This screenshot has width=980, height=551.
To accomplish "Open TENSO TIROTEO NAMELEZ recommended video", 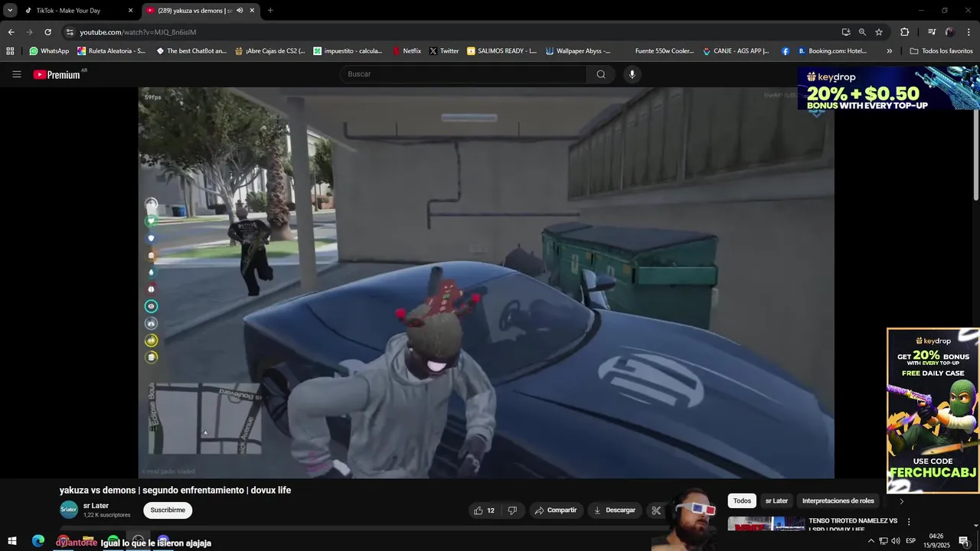I will (x=853, y=525).
